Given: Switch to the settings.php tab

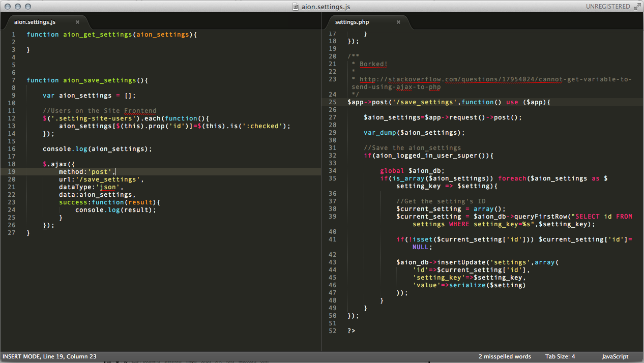Looking at the screenshot, I should (x=352, y=22).
